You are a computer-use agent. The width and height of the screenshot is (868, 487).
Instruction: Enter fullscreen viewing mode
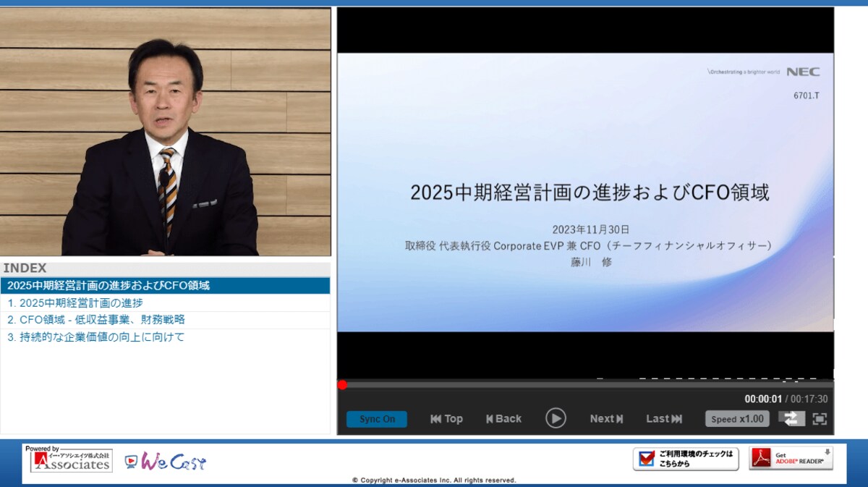[820, 418]
